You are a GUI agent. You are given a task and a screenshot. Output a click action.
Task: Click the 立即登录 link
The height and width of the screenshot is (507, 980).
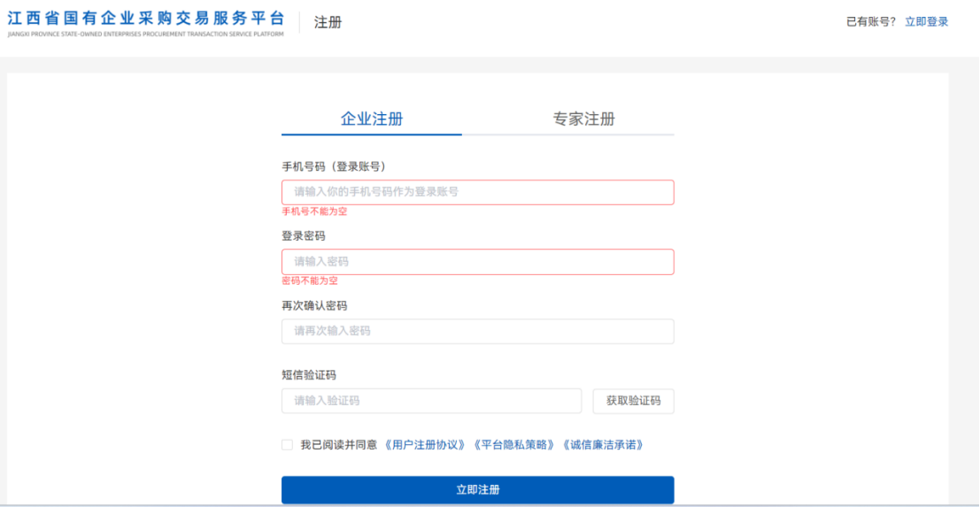point(927,22)
